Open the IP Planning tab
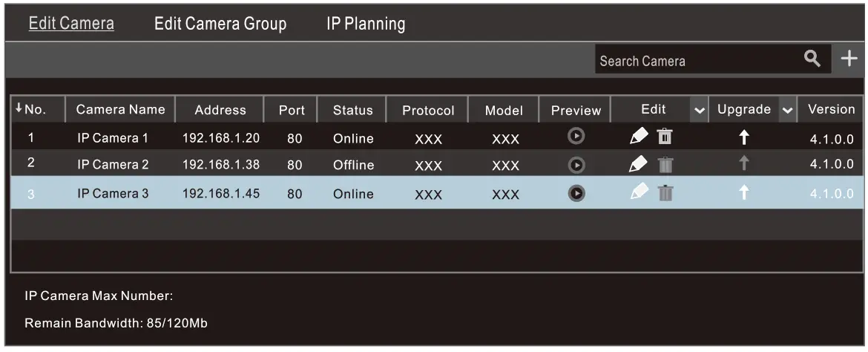This screenshot has height=352, width=868. click(x=366, y=24)
